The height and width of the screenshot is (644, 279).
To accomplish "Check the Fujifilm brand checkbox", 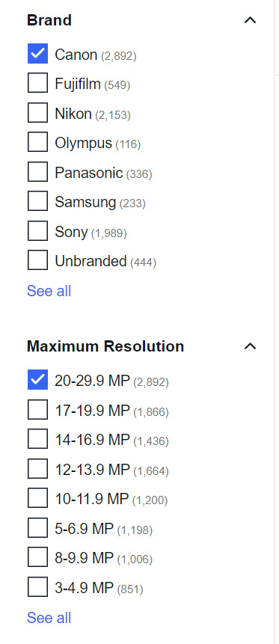I will 38,83.
